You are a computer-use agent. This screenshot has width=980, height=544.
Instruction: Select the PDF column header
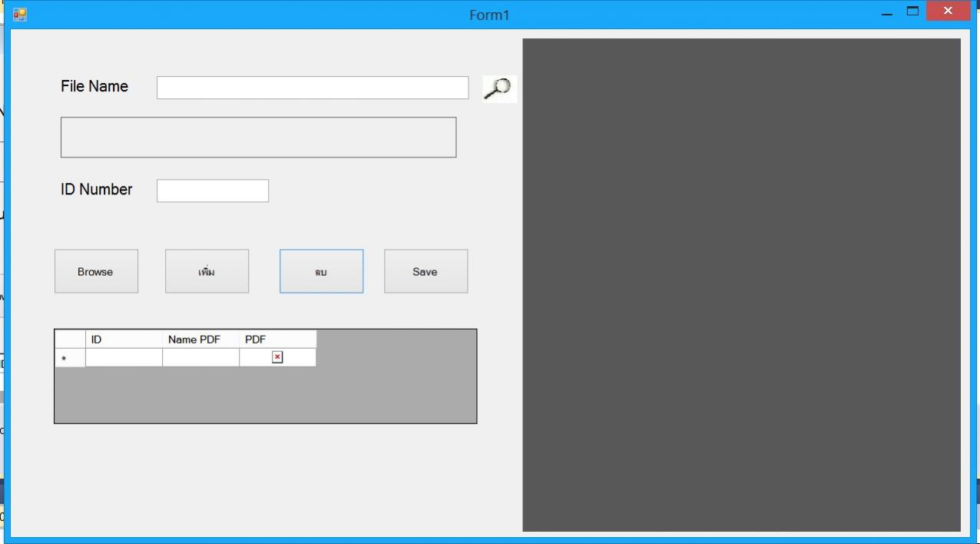(x=277, y=339)
